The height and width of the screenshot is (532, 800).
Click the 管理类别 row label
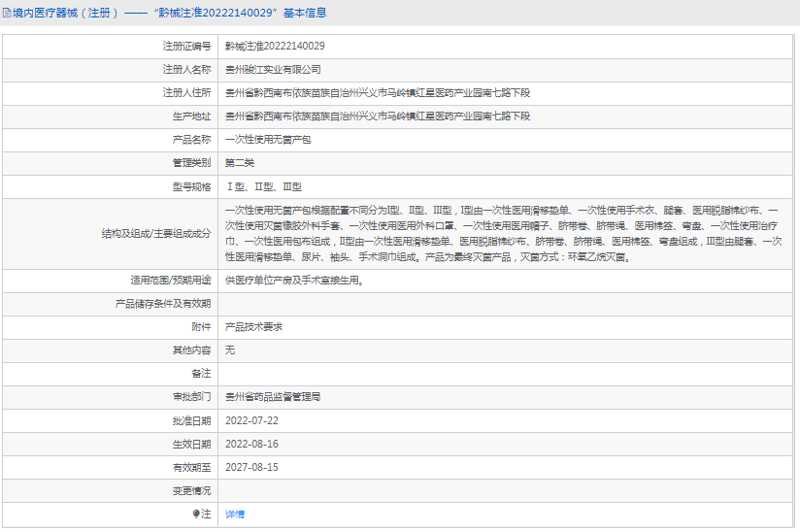point(191,163)
